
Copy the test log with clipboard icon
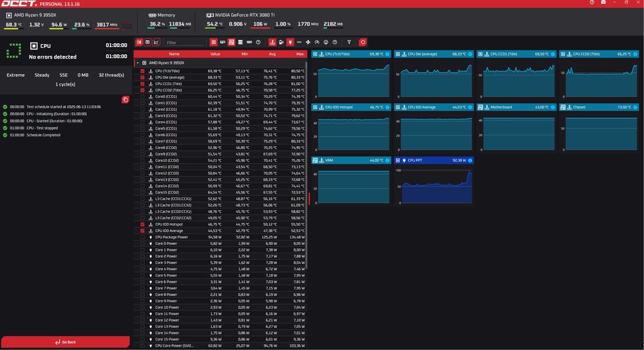tap(126, 99)
